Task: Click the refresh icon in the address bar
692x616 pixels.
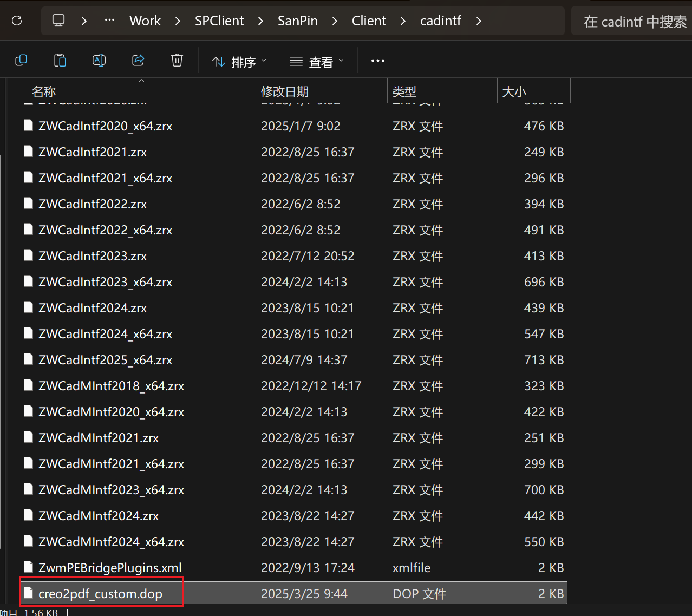Action: point(17,21)
